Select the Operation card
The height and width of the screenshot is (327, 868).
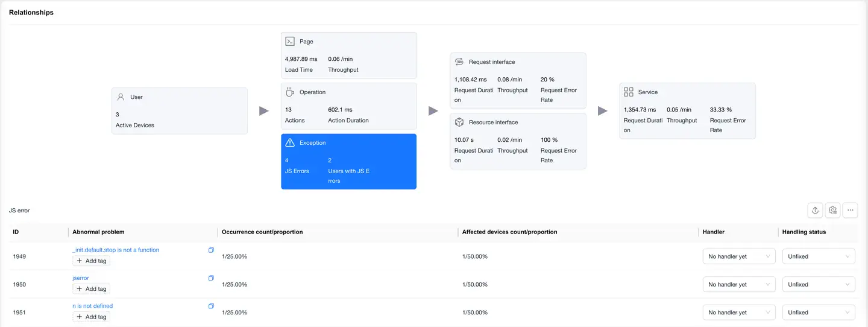(348, 106)
